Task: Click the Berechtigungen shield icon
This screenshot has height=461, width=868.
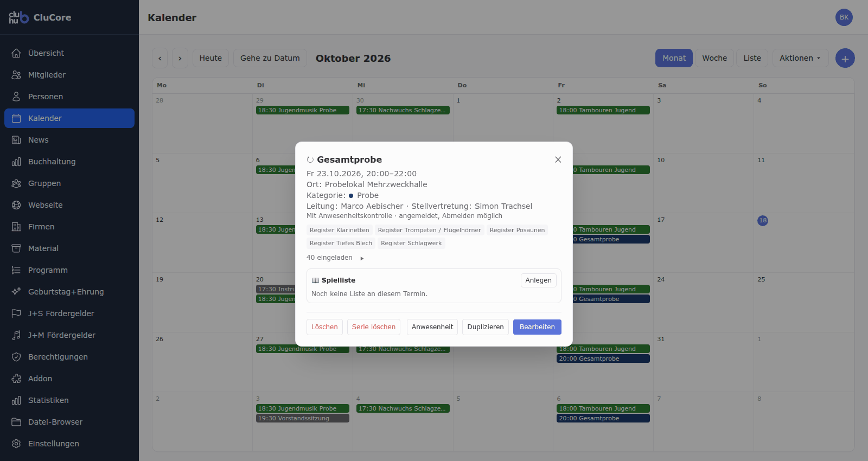Action: [16, 357]
